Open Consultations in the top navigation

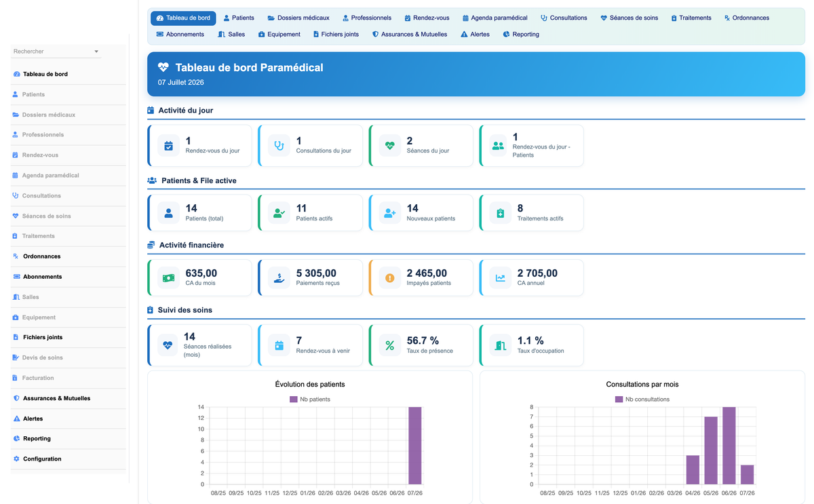tap(564, 18)
